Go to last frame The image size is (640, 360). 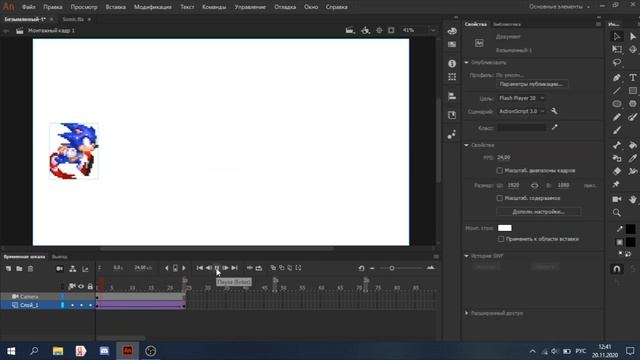pyautogui.click(x=234, y=268)
